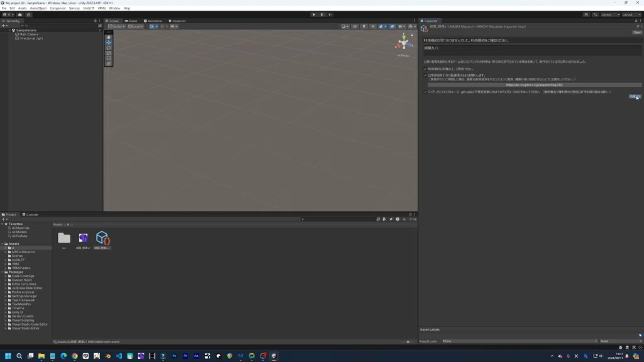
Task: Select the Rect tool in Scene toolbar
Action: 108,58
